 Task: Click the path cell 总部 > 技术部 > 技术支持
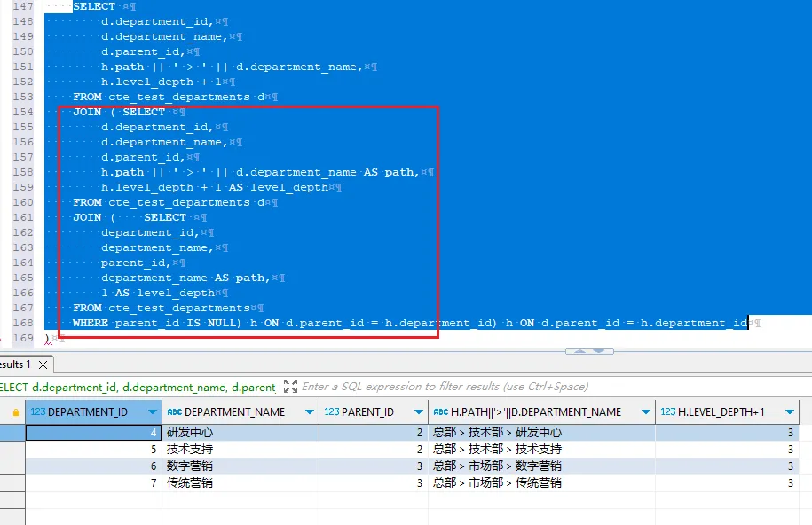tap(541, 449)
